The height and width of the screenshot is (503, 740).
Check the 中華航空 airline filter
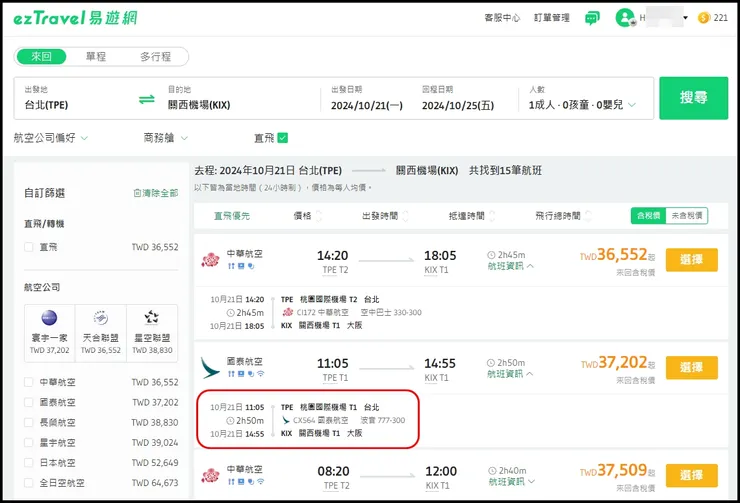tap(29, 382)
